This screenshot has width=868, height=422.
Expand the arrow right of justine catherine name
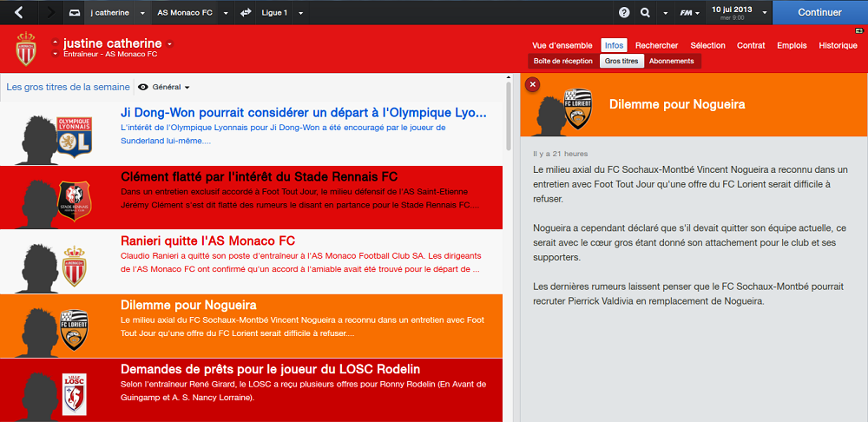point(169,43)
